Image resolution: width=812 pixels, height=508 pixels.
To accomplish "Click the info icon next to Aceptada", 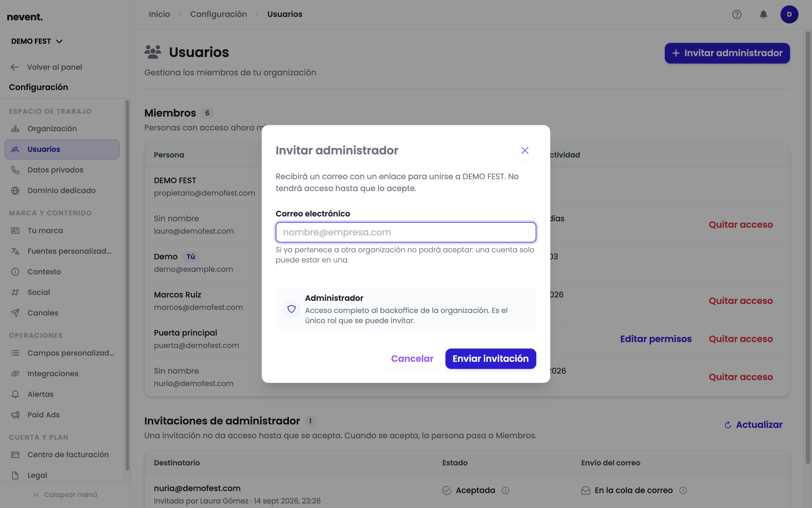I will (x=505, y=491).
